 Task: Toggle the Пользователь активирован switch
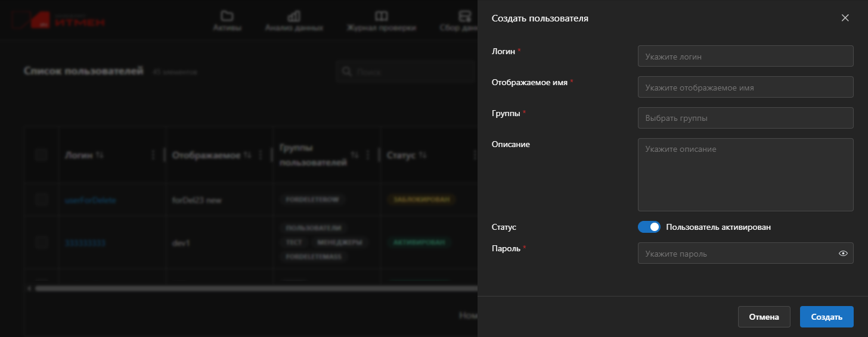click(x=649, y=227)
